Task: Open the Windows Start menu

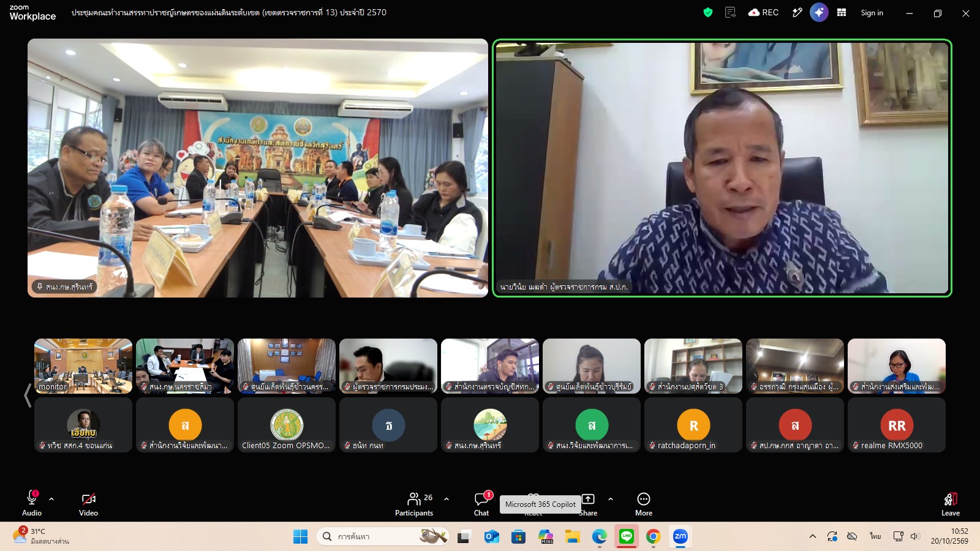Action: (300, 537)
